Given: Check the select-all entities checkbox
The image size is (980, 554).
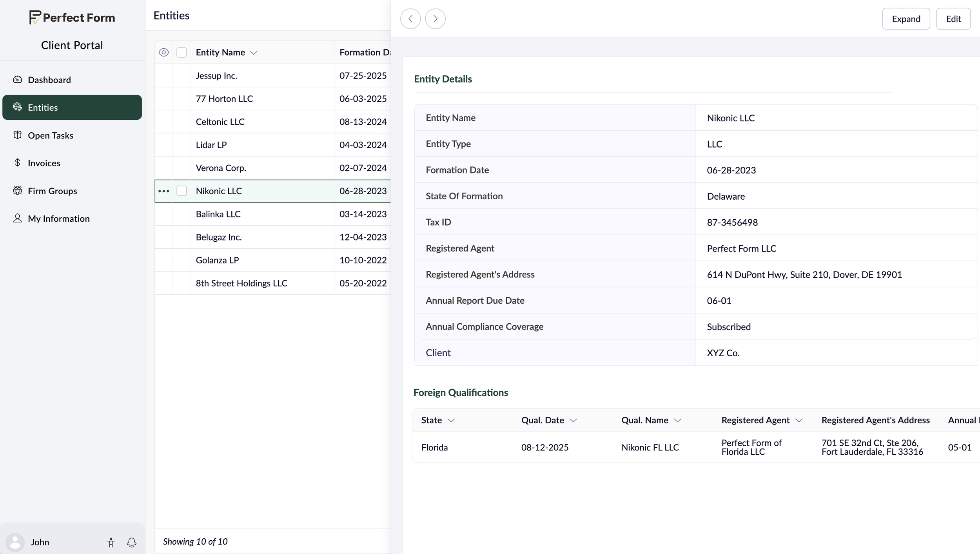Looking at the screenshot, I should tap(181, 52).
